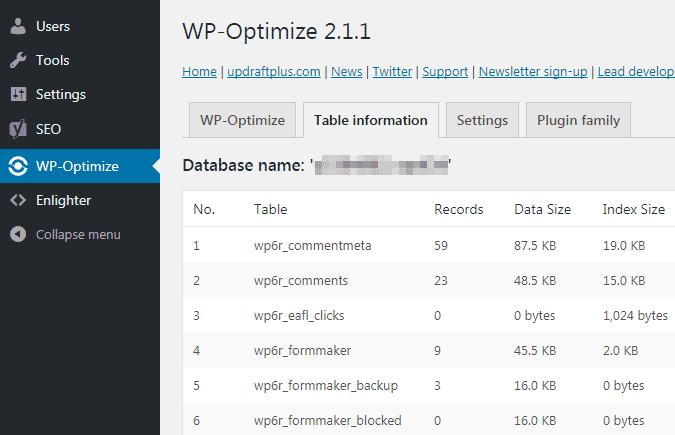The width and height of the screenshot is (675, 435).
Task: Switch to the Table information tab
Action: 371,120
